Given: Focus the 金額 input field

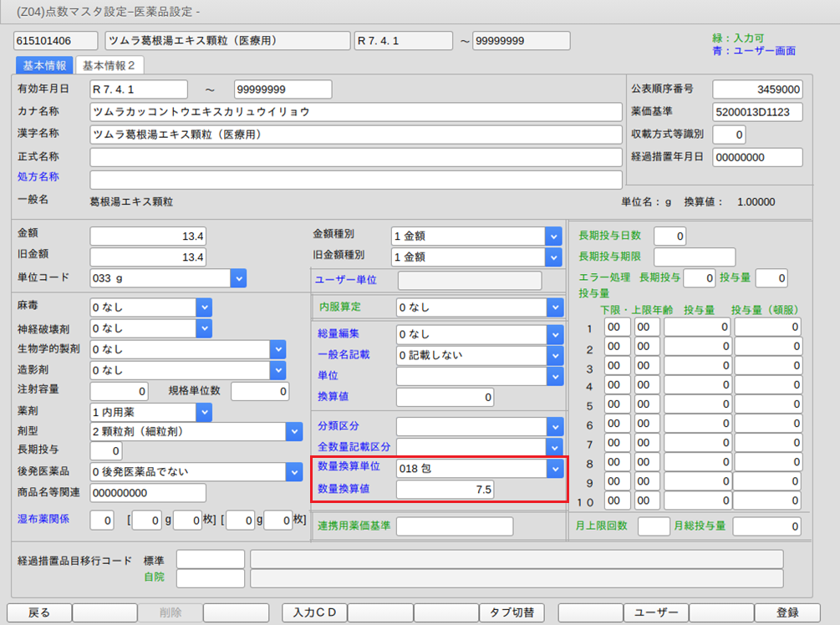Looking at the screenshot, I should click(148, 236).
